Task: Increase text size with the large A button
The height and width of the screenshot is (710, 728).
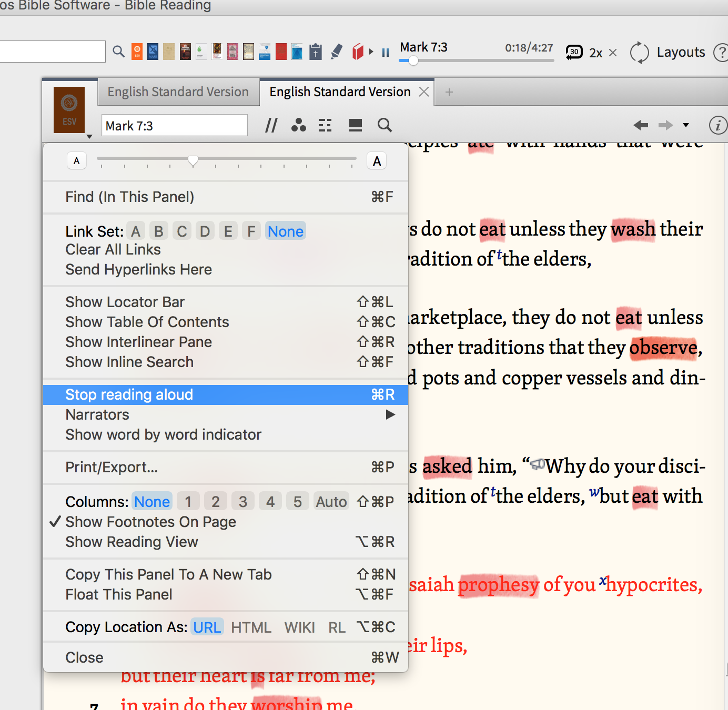Action: pos(377,161)
